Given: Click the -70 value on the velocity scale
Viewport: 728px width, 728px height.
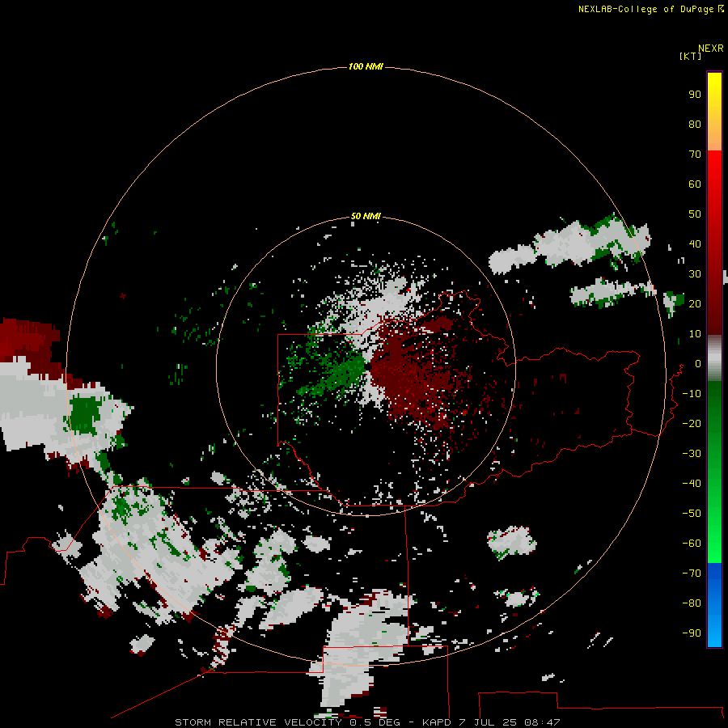Looking at the screenshot, I should click(692, 573).
